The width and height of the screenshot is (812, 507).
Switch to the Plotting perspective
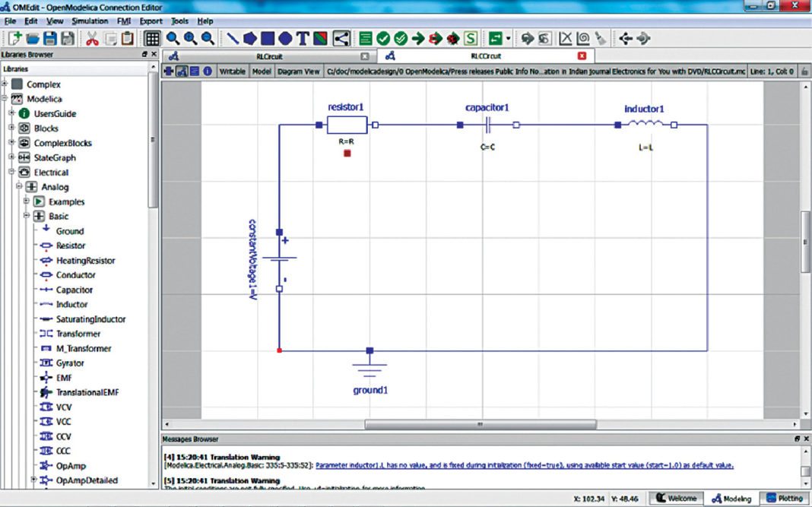point(787,499)
